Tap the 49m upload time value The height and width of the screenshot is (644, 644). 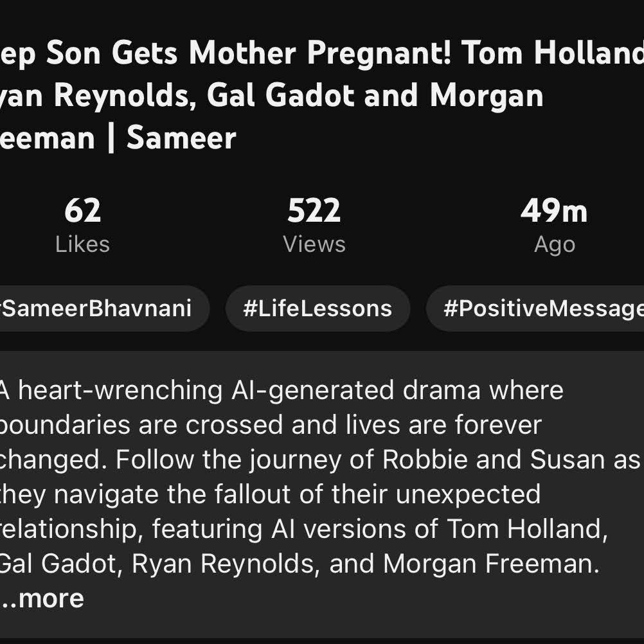point(553,211)
